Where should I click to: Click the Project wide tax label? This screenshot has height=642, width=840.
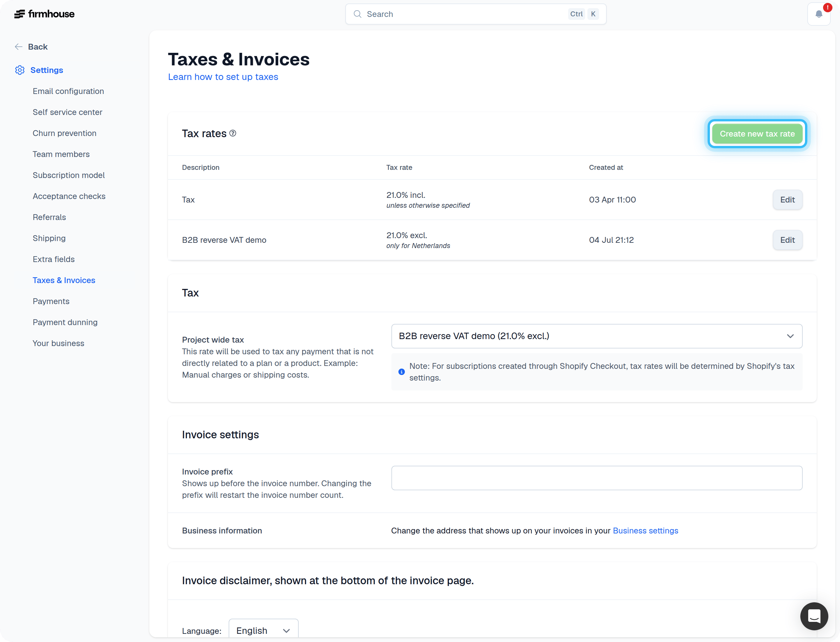213,340
